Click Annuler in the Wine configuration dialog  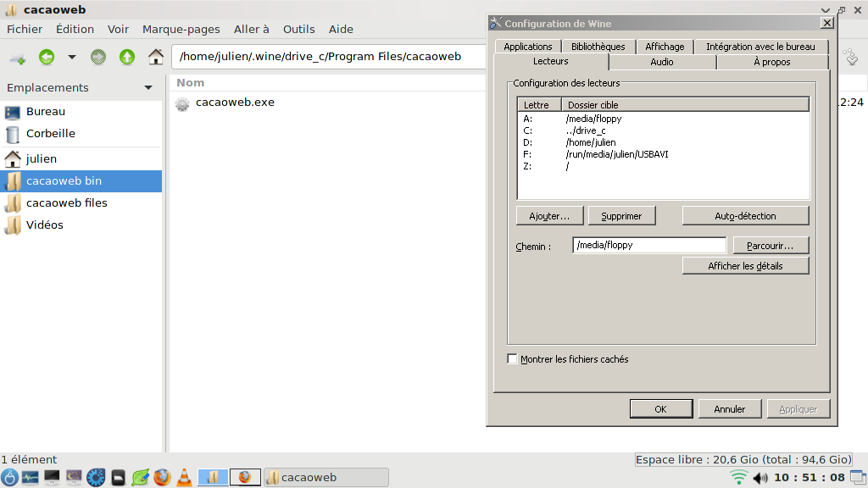[x=730, y=409]
